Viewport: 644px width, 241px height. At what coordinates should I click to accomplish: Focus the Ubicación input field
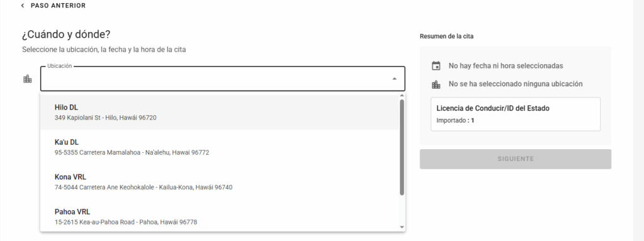(223, 79)
